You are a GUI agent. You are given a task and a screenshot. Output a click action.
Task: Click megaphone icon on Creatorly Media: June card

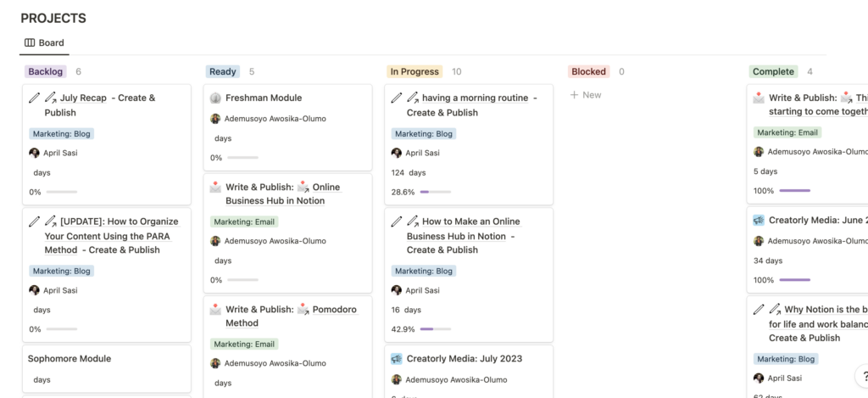[759, 220]
